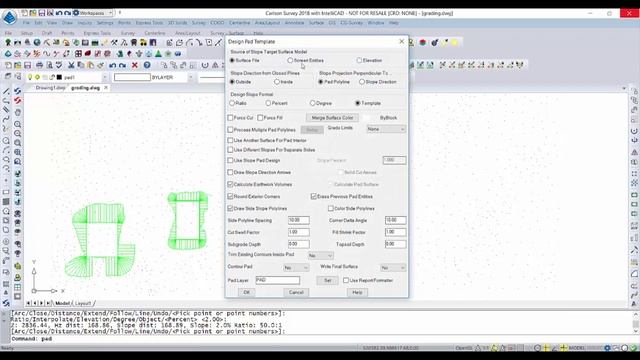Click the Save disk icon in standard toolbar

click(x=27, y=65)
